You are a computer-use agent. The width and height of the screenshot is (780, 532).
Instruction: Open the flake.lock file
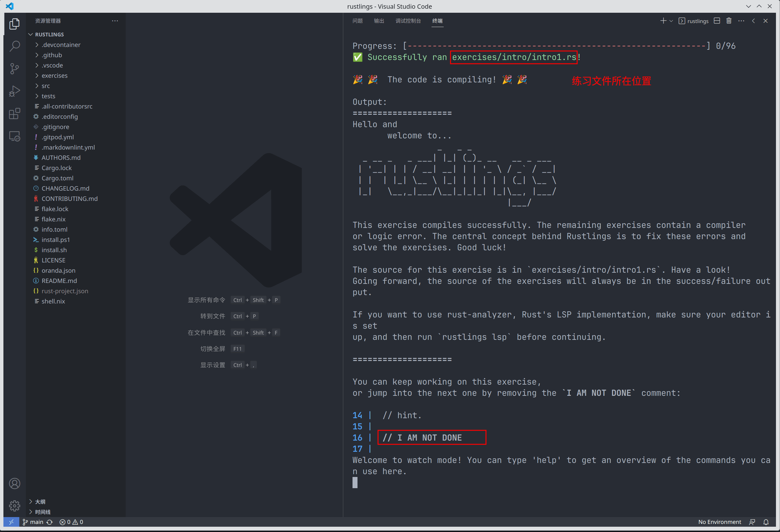pos(76,209)
